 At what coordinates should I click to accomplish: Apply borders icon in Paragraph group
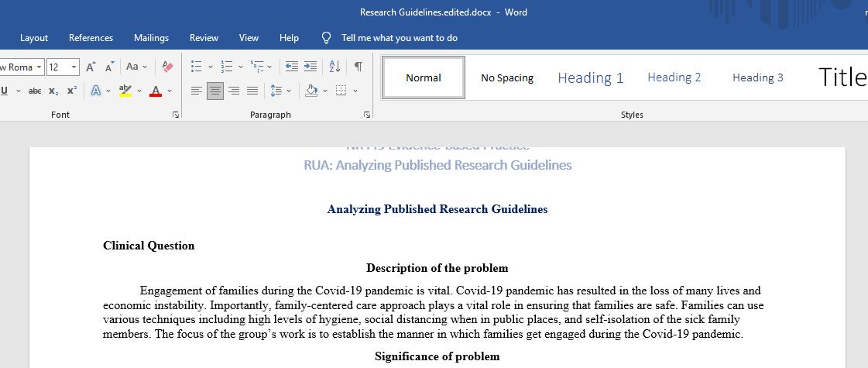tap(341, 91)
